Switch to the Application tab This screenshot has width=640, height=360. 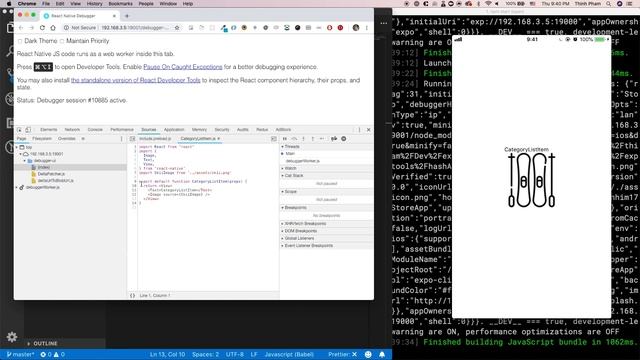(x=174, y=130)
